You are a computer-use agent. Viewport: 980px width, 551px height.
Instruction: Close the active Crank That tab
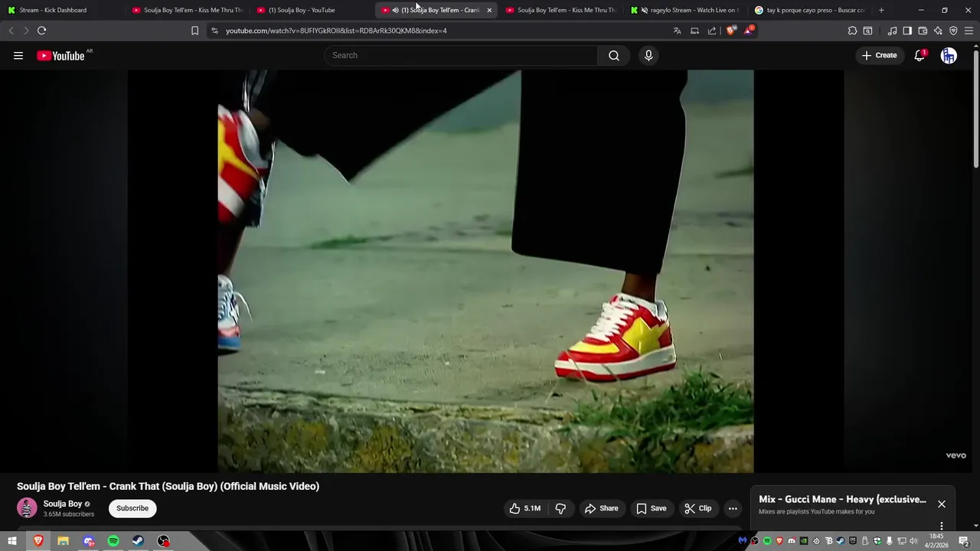point(489,10)
